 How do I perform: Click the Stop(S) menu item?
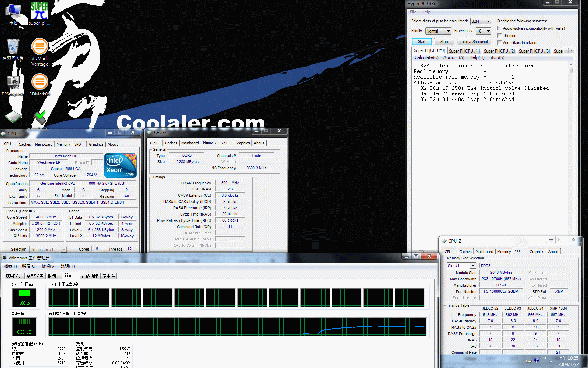497,57
